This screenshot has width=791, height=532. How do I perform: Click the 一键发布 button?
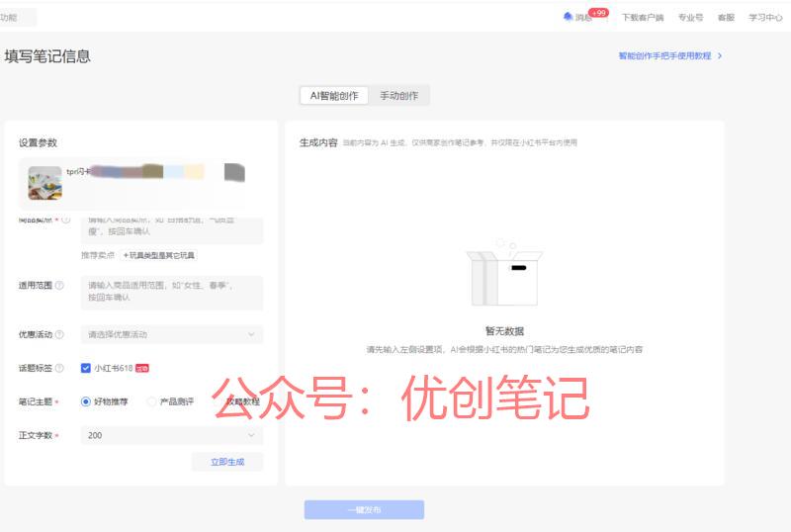[364, 510]
